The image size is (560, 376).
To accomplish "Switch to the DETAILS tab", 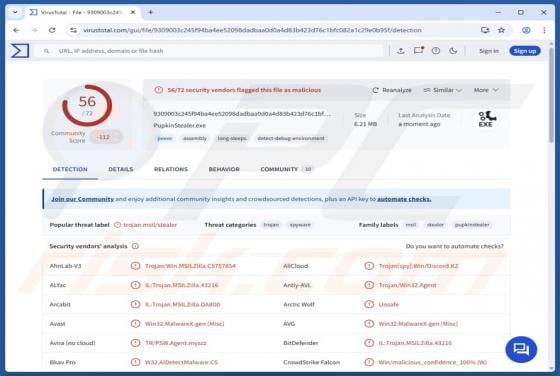I will click(x=121, y=169).
